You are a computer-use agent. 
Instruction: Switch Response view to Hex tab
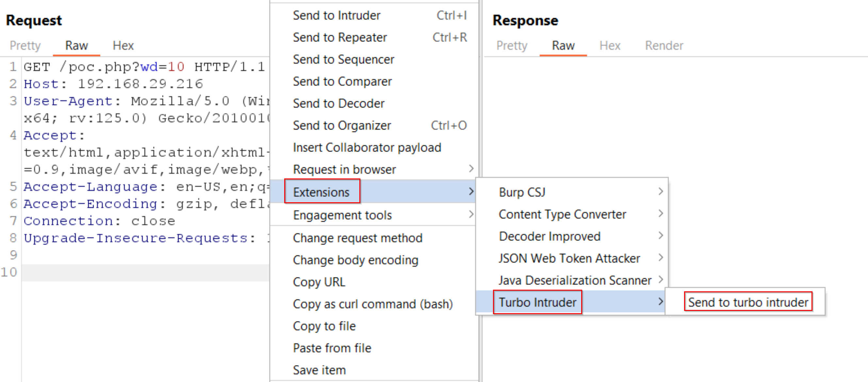pos(609,45)
